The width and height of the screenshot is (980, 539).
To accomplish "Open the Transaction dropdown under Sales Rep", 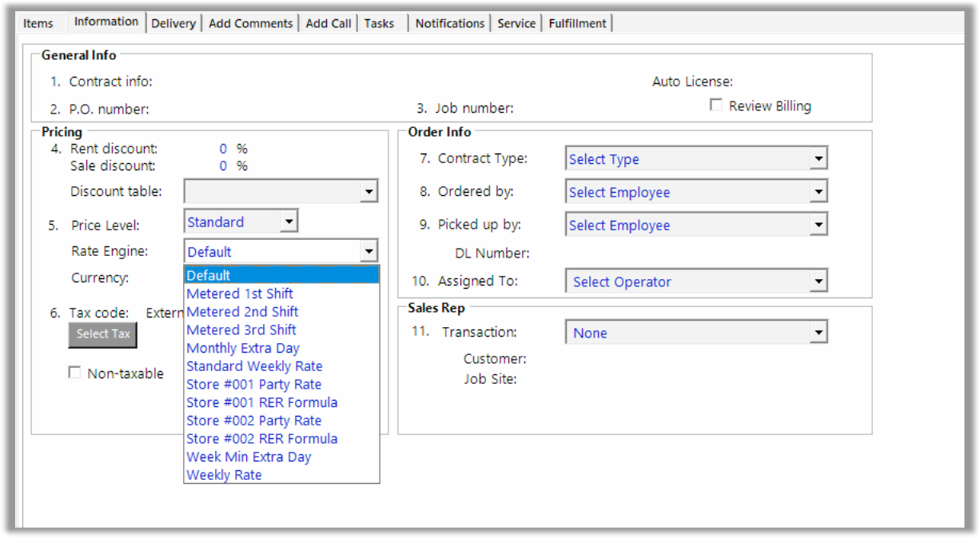I will [818, 333].
